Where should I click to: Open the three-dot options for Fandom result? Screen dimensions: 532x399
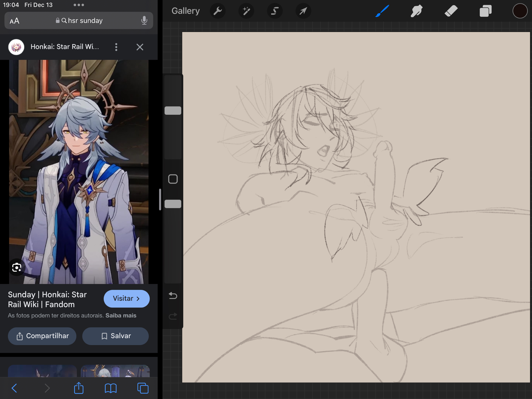point(116,47)
